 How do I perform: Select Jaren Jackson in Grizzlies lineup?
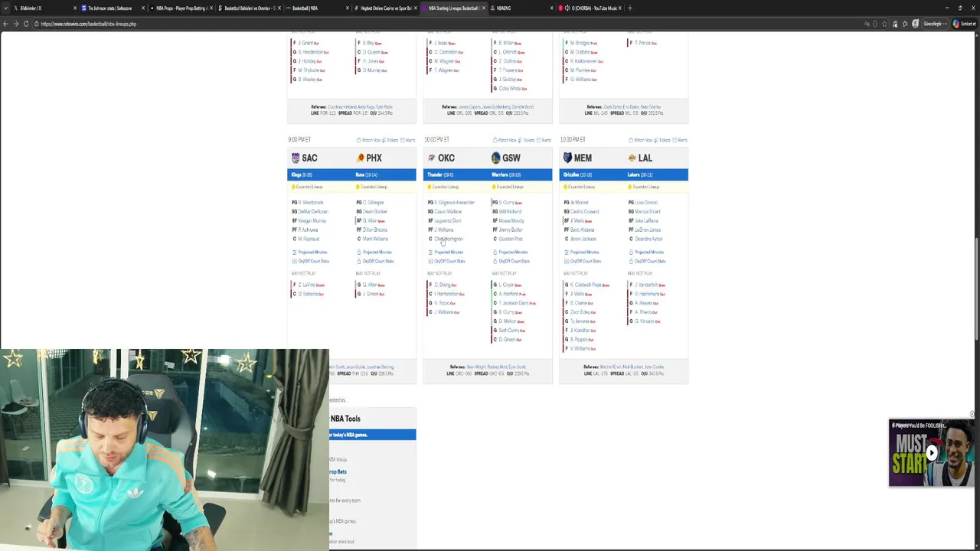583,239
